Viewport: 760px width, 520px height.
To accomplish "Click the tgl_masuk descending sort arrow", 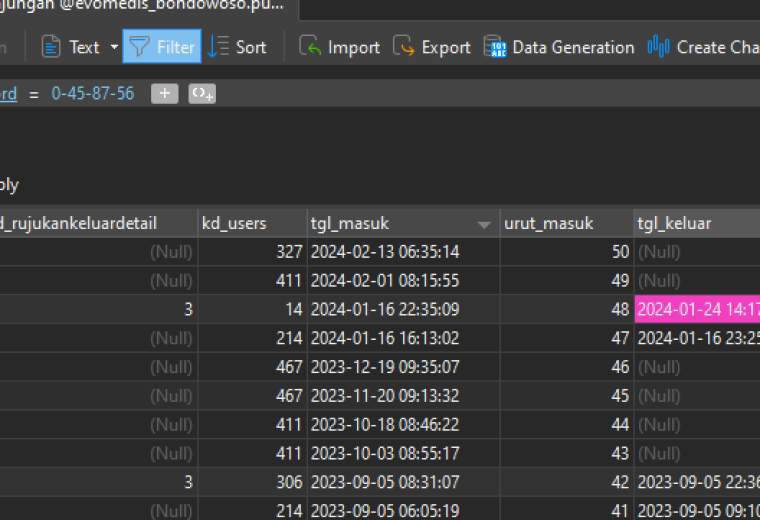I will coord(484,224).
